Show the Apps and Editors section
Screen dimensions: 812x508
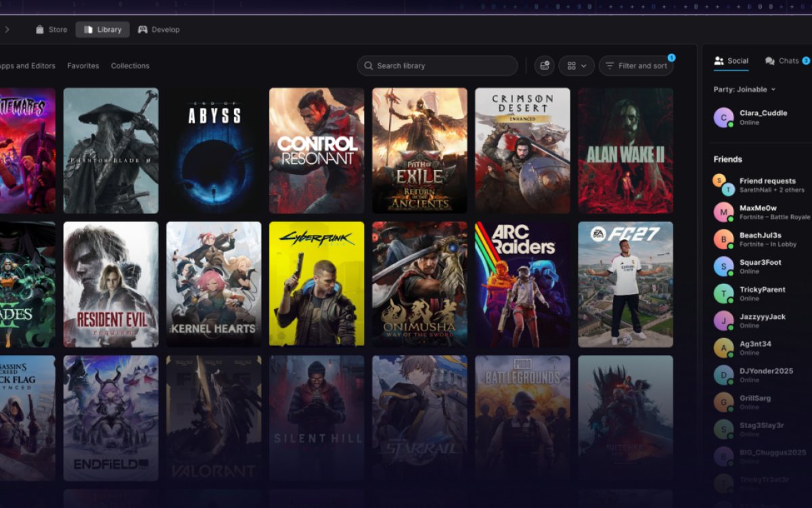point(27,66)
